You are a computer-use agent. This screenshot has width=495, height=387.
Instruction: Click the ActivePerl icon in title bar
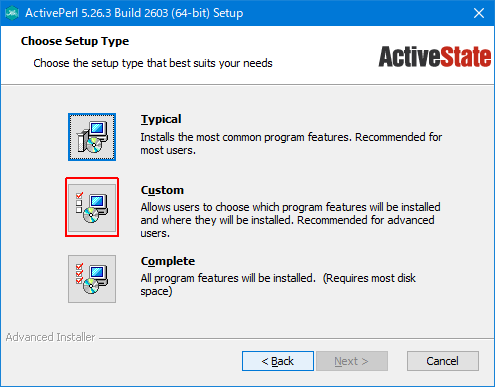point(13,13)
